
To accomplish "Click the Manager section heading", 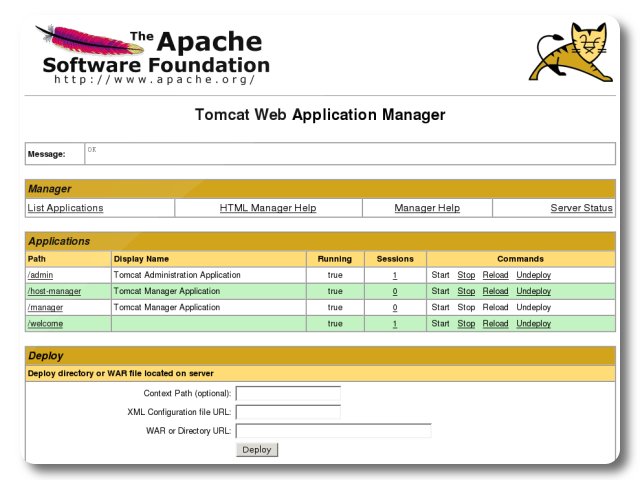I will [x=50, y=189].
